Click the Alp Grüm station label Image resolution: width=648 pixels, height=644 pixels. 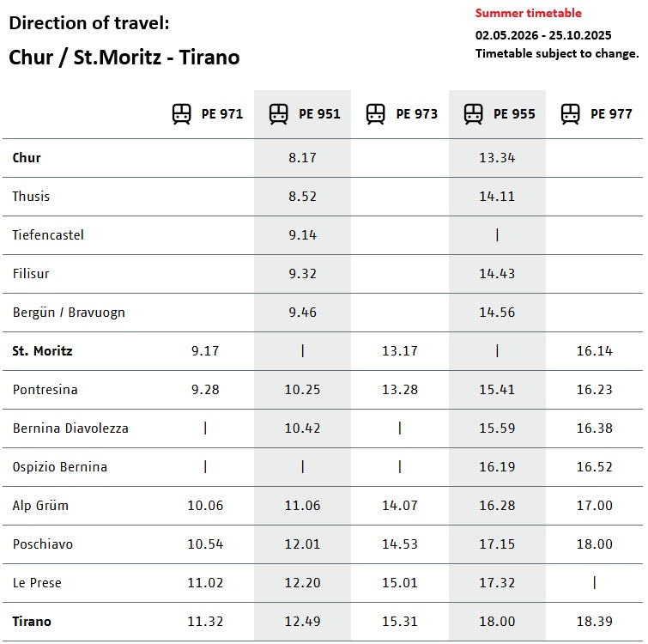click(x=40, y=505)
